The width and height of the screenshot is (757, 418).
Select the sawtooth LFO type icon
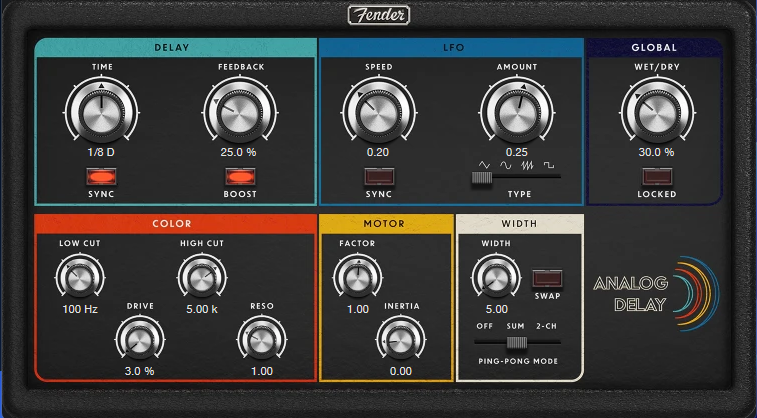[526, 163]
